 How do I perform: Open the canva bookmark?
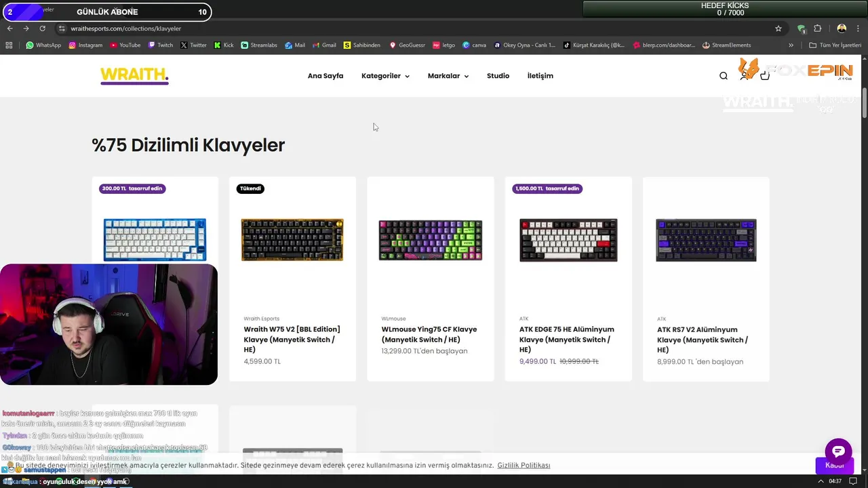coord(475,45)
